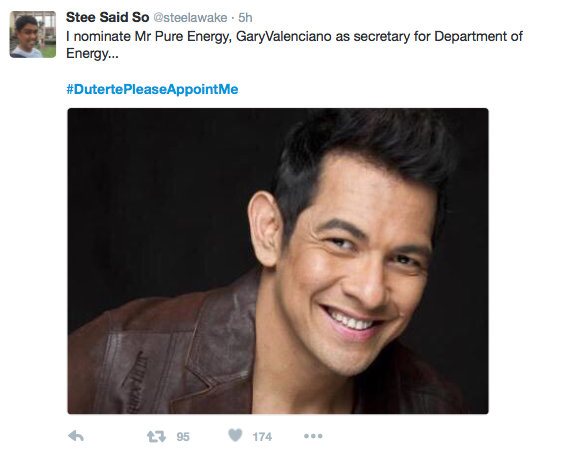Click the word GaryValenciano in tweet
Image resolution: width=570 pixels, height=454 pixels.
click(284, 36)
